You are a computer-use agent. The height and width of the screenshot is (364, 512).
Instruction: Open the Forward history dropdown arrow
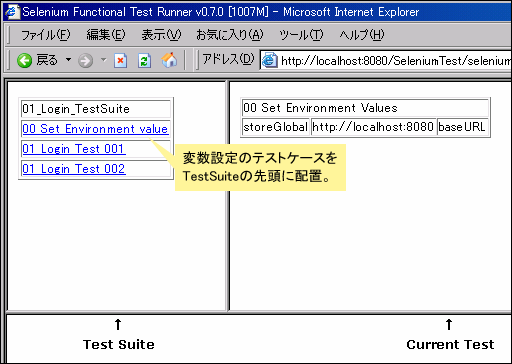click(x=104, y=60)
